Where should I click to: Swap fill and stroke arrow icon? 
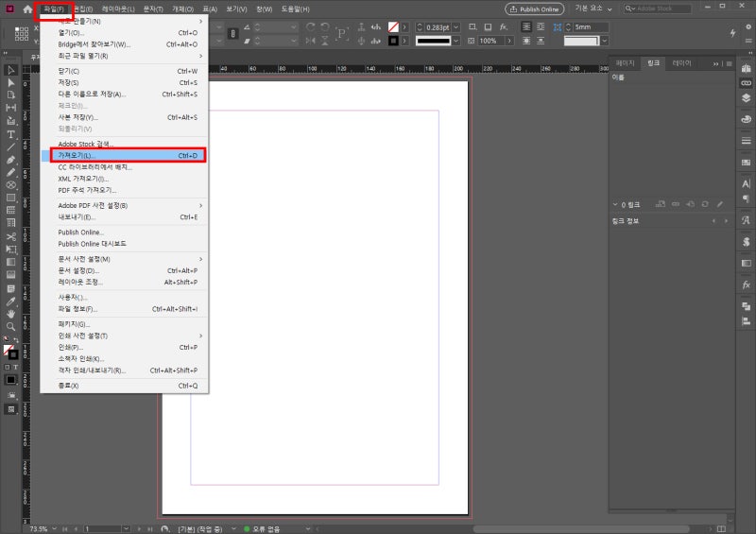(x=16, y=339)
